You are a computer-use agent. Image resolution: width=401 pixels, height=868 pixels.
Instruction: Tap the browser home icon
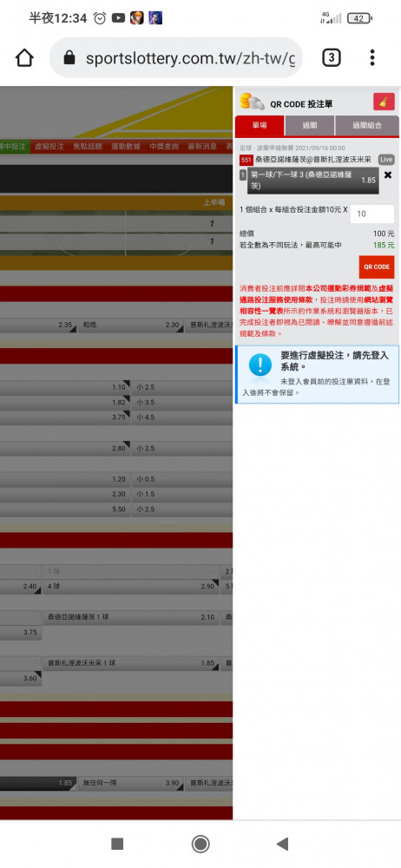[x=24, y=57]
